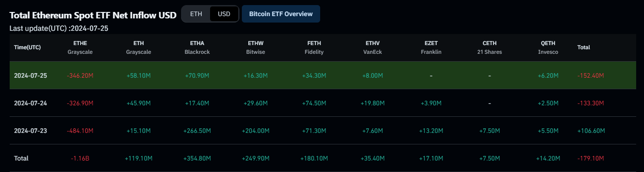The image size is (644, 172).
Task: Click the Total column header
Action: point(584,47)
